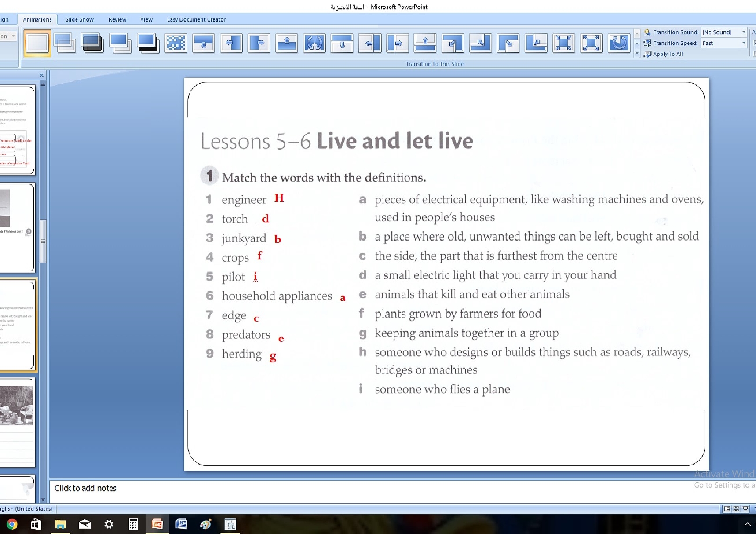The height and width of the screenshot is (534, 756).
Task: Apply the Newsflash circular-arrow transition
Action: point(314,43)
